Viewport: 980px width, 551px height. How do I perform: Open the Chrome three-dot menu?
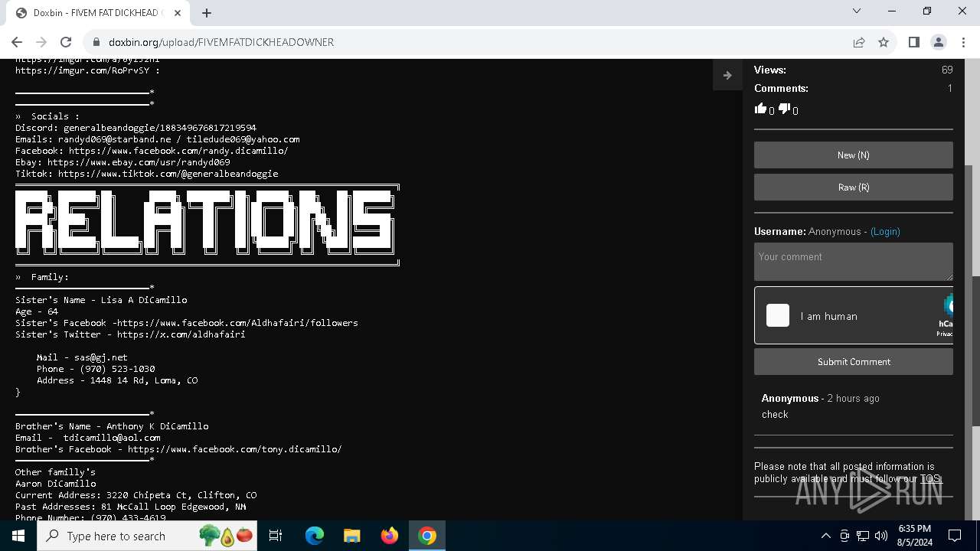pos(963,42)
